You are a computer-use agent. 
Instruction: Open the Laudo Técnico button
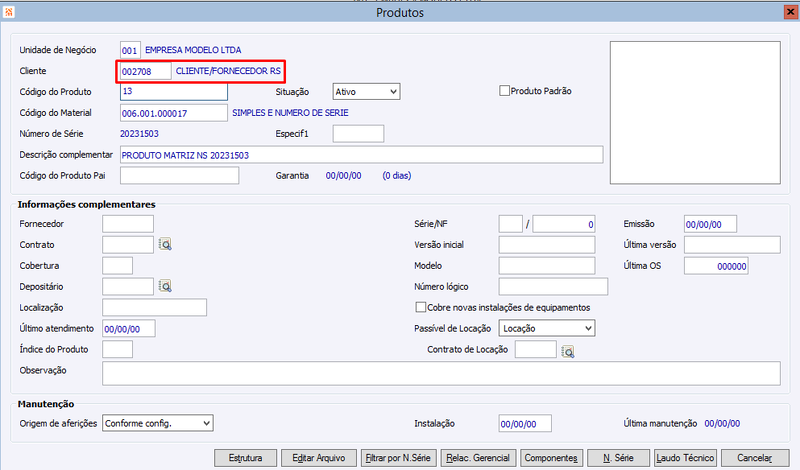tap(685, 458)
